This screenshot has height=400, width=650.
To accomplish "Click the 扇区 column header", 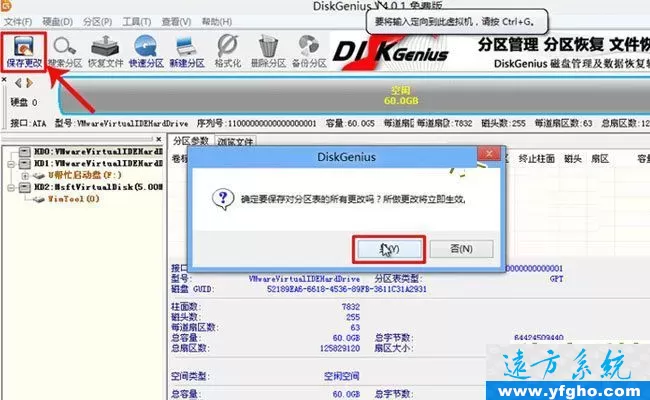I will [599, 159].
